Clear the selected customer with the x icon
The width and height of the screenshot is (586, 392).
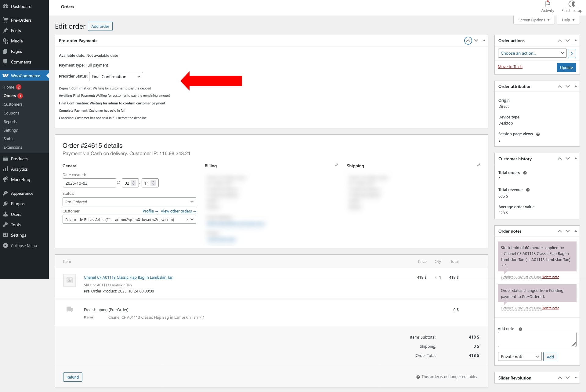tap(187, 220)
